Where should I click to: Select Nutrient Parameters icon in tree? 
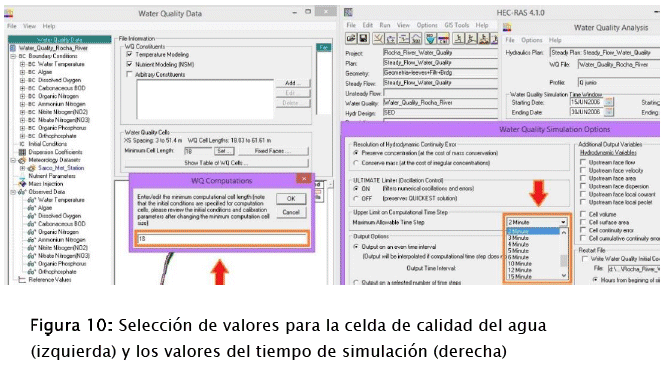(x=22, y=176)
